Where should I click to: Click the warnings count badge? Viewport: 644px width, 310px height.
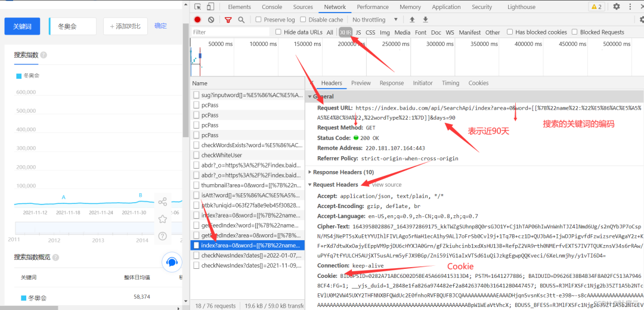click(596, 7)
